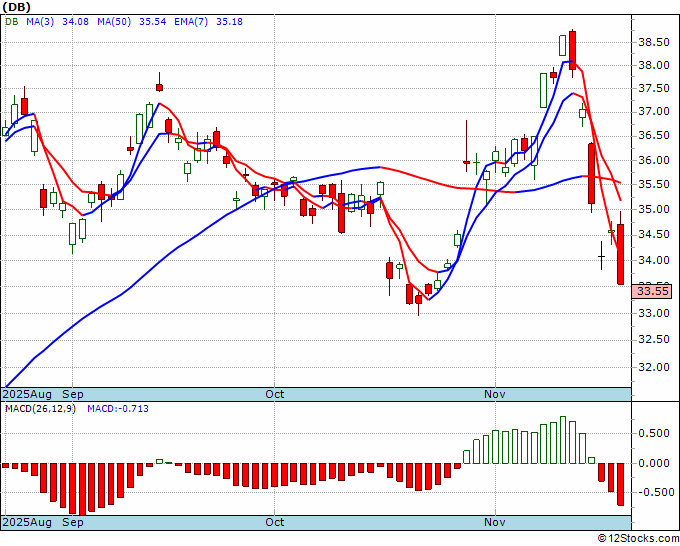680x546 pixels.
Task: Click the 32.00 price axis label
Action: [x=654, y=367]
